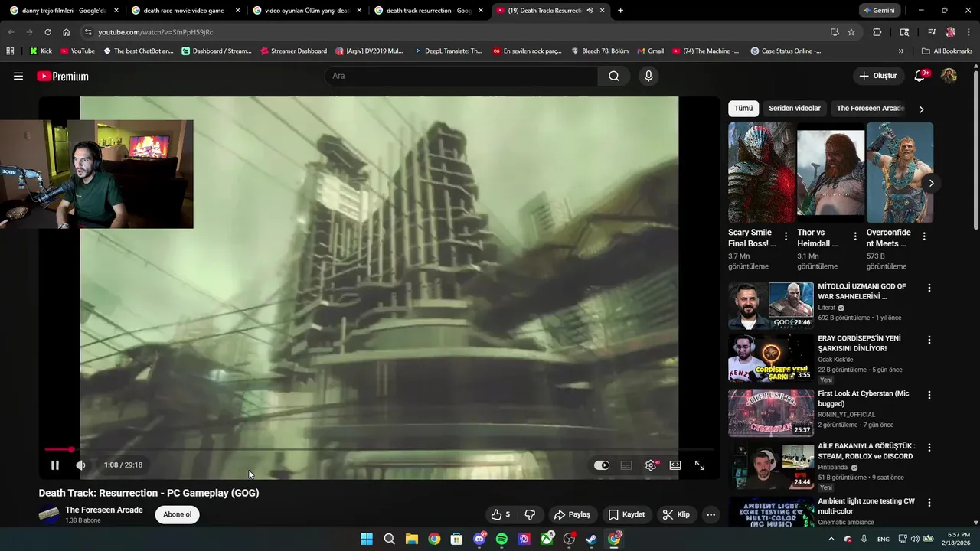Select the Tümü filter chip

click(743, 109)
